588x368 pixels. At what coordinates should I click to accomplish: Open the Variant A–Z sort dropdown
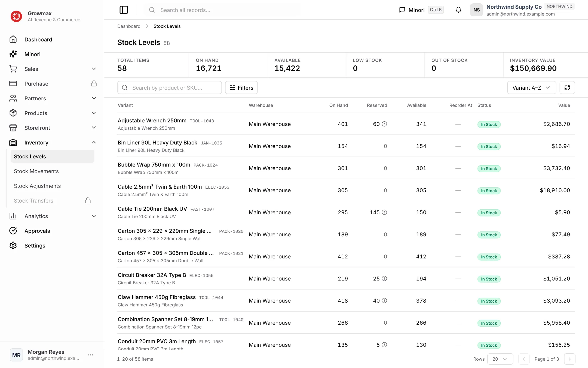531,88
